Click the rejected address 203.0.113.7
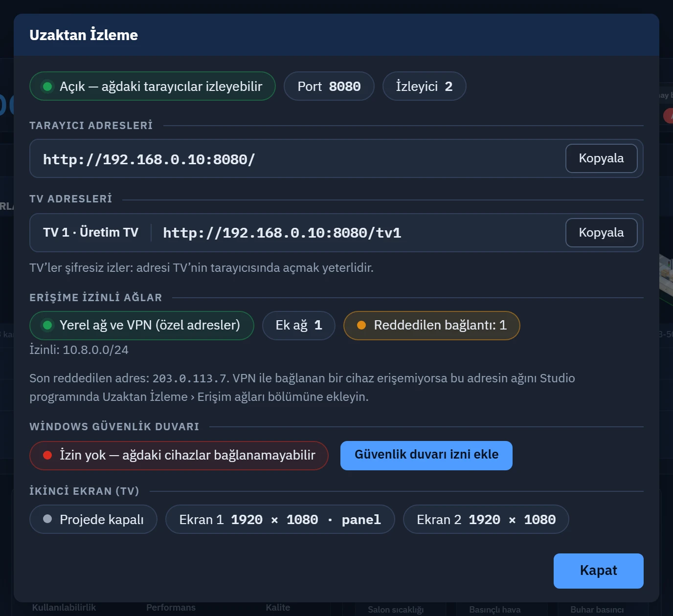Image resolution: width=673 pixels, height=616 pixels. [190, 378]
